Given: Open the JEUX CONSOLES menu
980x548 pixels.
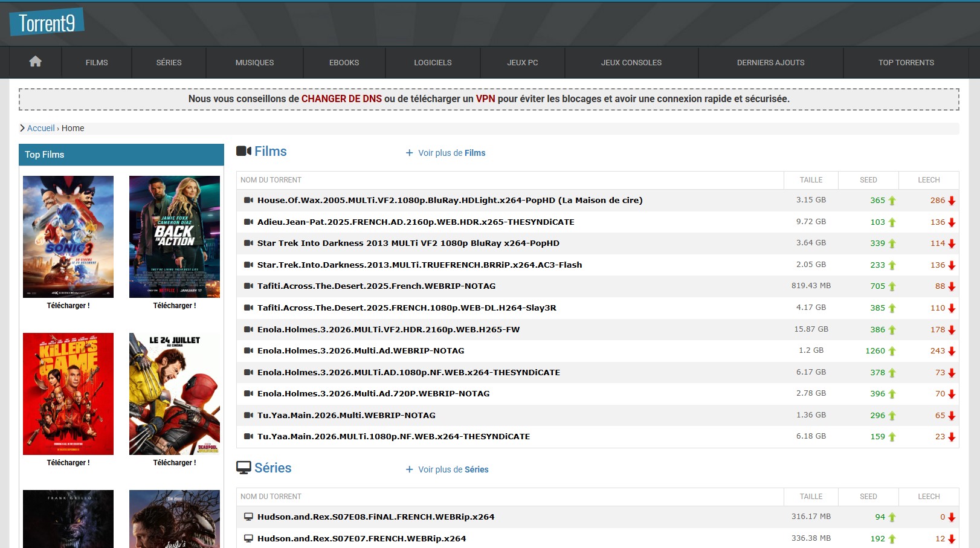Looking at the screenshot, I should click(x=631, y=62).
